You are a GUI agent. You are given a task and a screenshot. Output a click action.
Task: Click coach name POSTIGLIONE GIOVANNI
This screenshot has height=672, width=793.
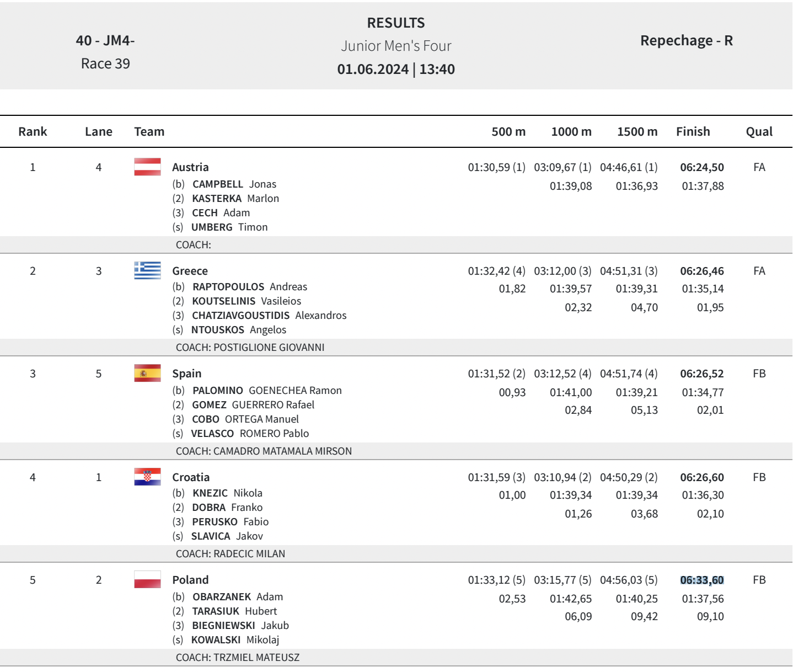point(269,348)
